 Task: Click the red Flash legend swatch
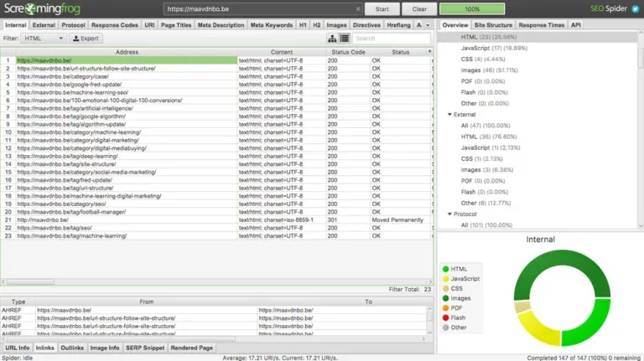(445, 318)
